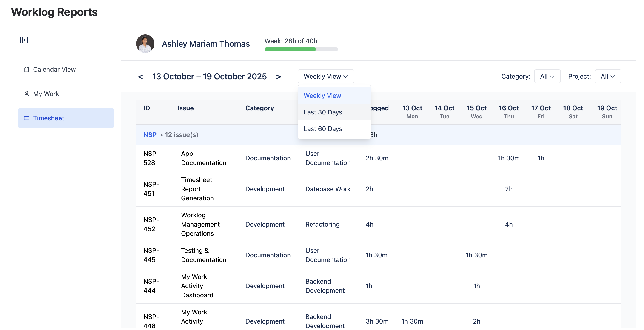The height and width of the screenshot is (330, 644).
Task: Click the NSP-528 issue ID
Action: tap(151, 158)
